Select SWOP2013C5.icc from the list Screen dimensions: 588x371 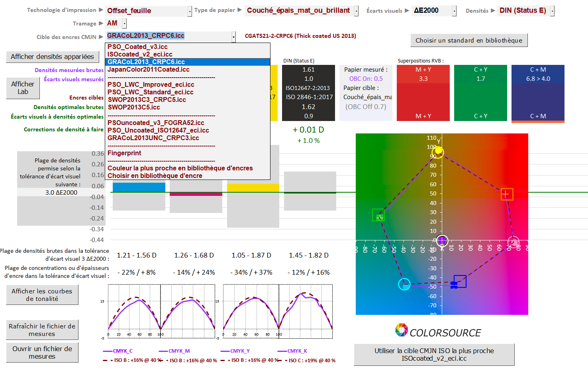(x=188, y=107)
